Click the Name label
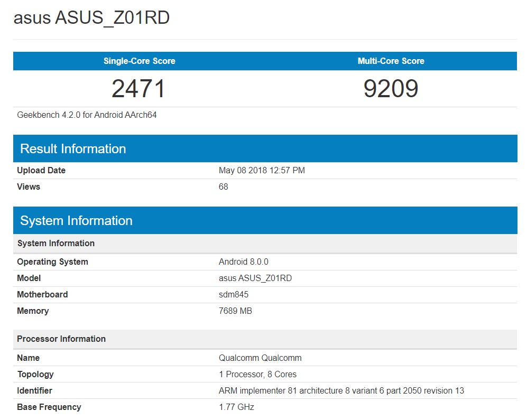Viewport: 527px width, 420px height. [x=28, y=358]
